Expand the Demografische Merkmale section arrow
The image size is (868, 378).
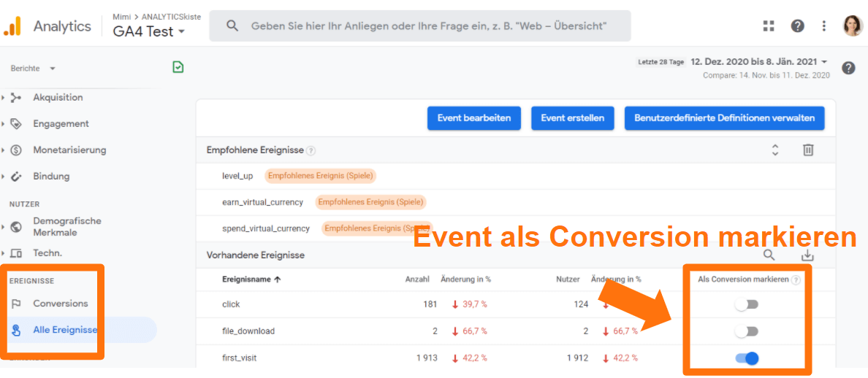tap(4, 226)
